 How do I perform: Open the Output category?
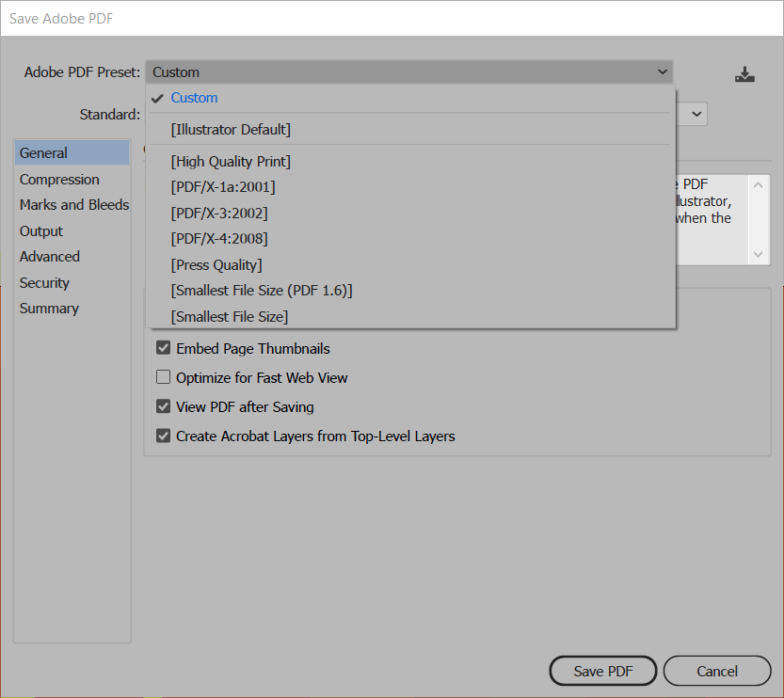click(72, 231)
